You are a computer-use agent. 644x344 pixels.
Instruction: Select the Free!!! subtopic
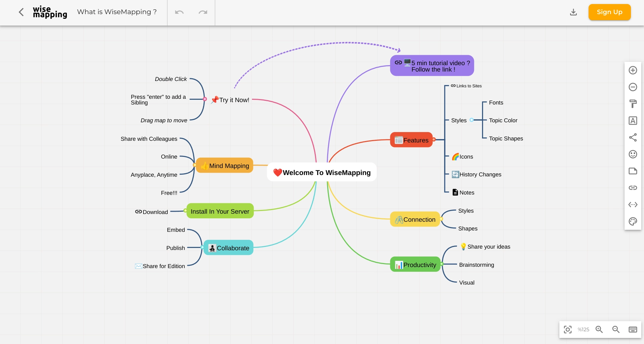(169, 193)
